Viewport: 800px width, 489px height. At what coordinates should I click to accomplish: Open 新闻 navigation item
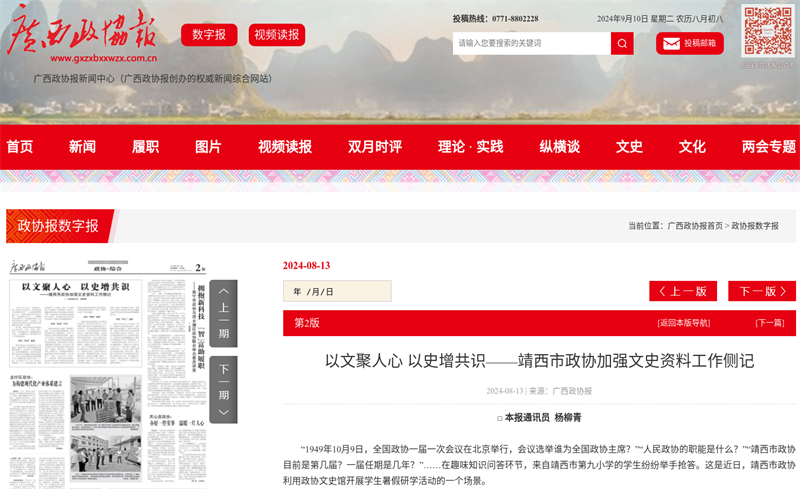tap(83, 147)
